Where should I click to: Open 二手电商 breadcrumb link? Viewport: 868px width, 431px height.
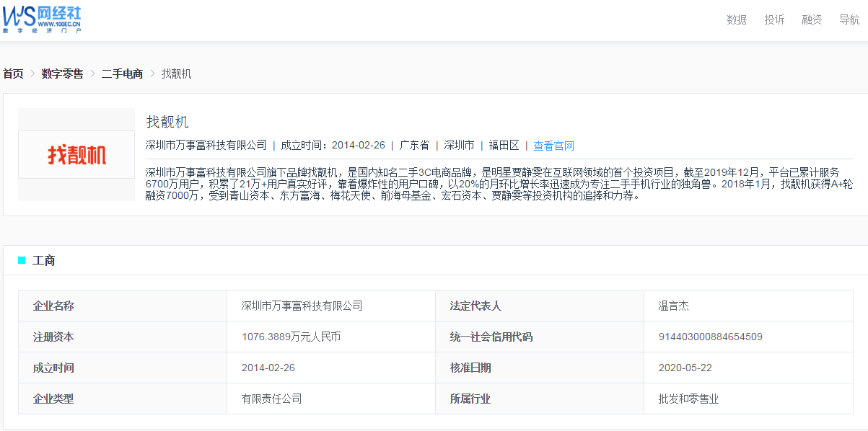pos(122,74)
